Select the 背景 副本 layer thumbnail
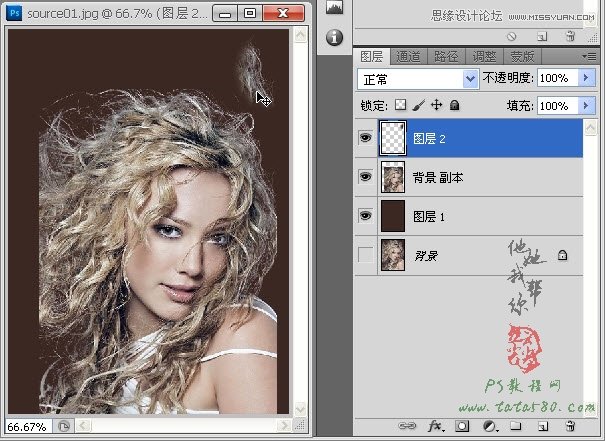Viewport: 605px width, 441px height. [x=393, y=177]
